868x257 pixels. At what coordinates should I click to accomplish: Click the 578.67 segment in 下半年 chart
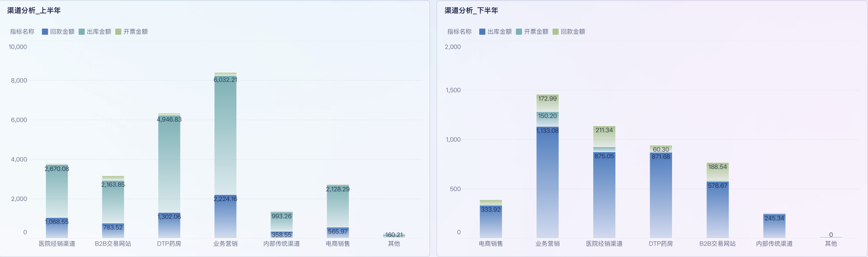(x=717, y=210)
